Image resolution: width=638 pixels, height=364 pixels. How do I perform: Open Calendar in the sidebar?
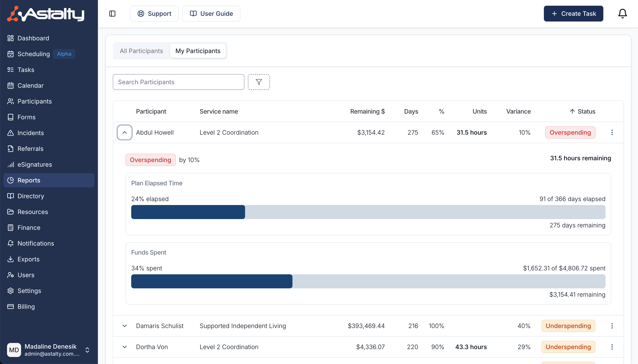[49, 85]
